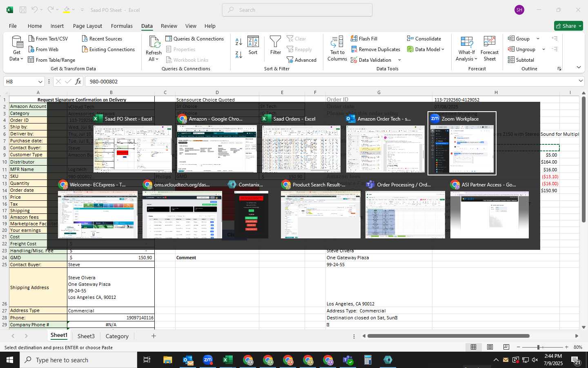Image resolution: width=588 pixels, height=368 pixels.
Task: Switch to the Home ribbon tab
Action: 35,26
